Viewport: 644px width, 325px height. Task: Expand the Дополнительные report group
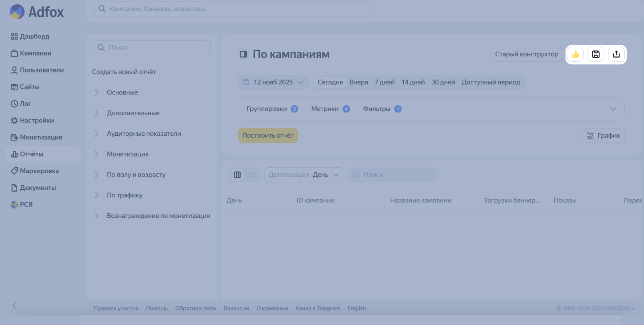[x=97, y=113]
